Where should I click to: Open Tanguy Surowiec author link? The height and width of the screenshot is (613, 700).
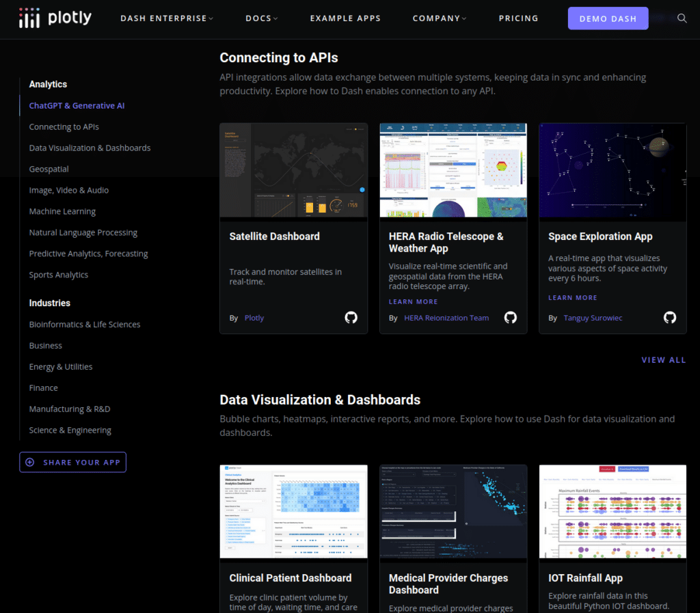coord(593,318)
